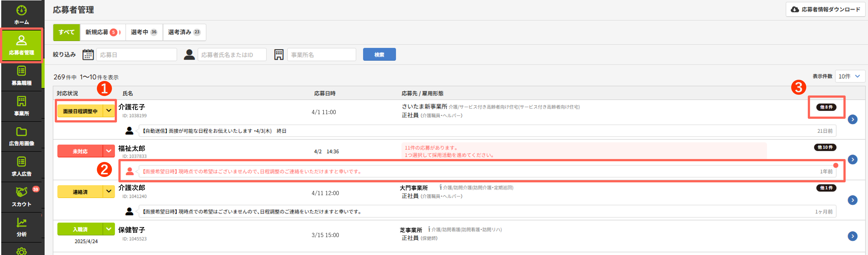Expand the 面接日程調整中 status dropdown
Viewport: 868px width, 255px height.
coord(109,111)
